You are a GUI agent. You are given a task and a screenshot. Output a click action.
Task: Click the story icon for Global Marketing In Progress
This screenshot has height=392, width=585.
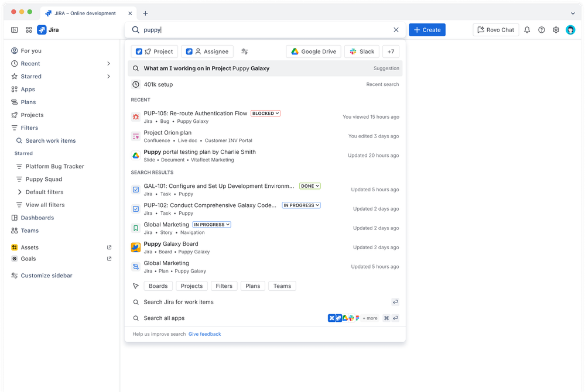click(x=136, y=228)
